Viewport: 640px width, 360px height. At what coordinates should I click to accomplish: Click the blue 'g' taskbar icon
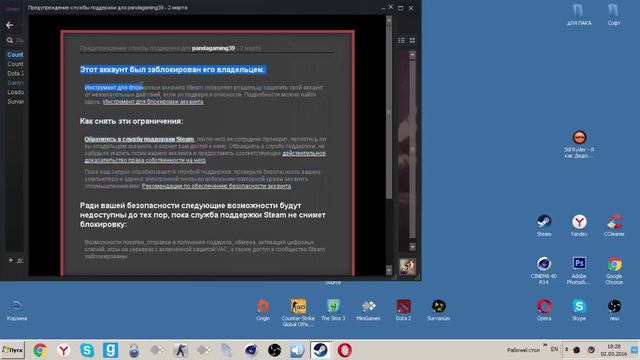pos(110,350)
